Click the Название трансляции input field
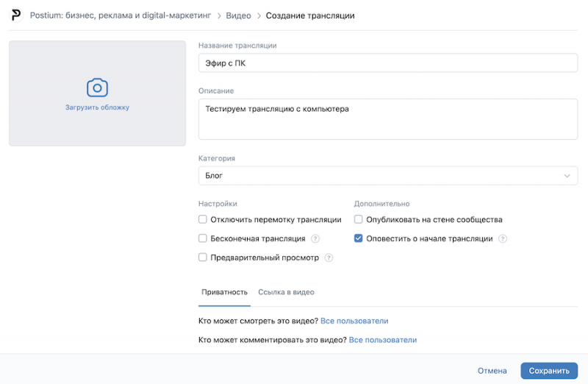The image size is (588, 384). (x=387, y=63)
